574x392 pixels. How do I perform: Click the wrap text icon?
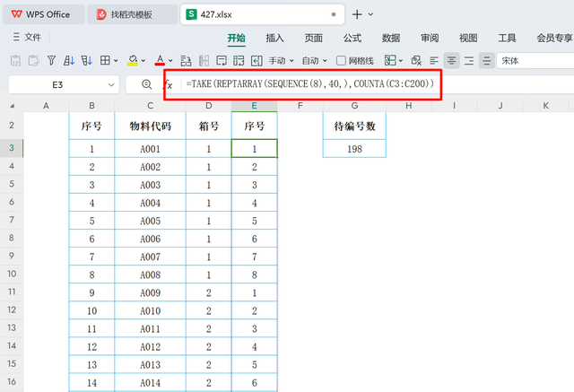[222, 60]
